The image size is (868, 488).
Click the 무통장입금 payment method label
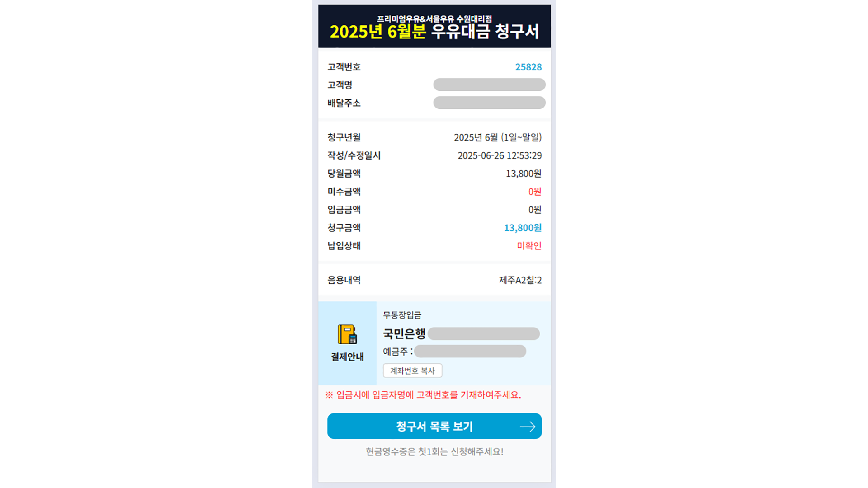click(x=402, y=315)
